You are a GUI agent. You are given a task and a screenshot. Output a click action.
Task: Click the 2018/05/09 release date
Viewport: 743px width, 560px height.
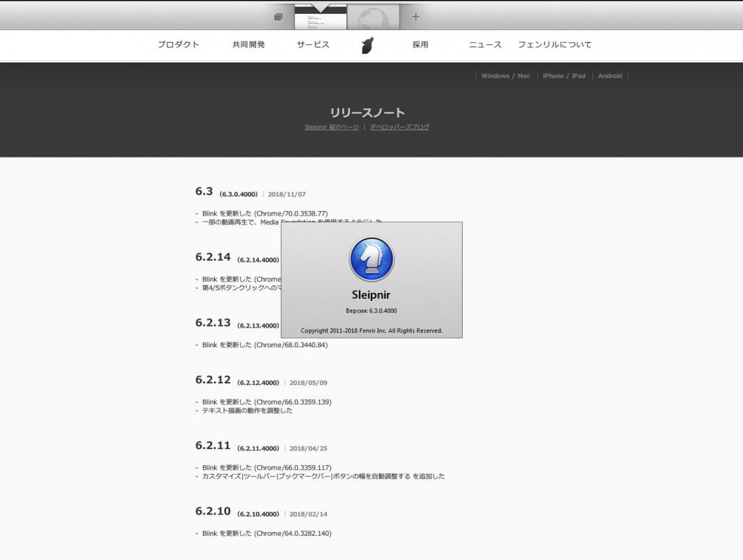tap(308, 383)
